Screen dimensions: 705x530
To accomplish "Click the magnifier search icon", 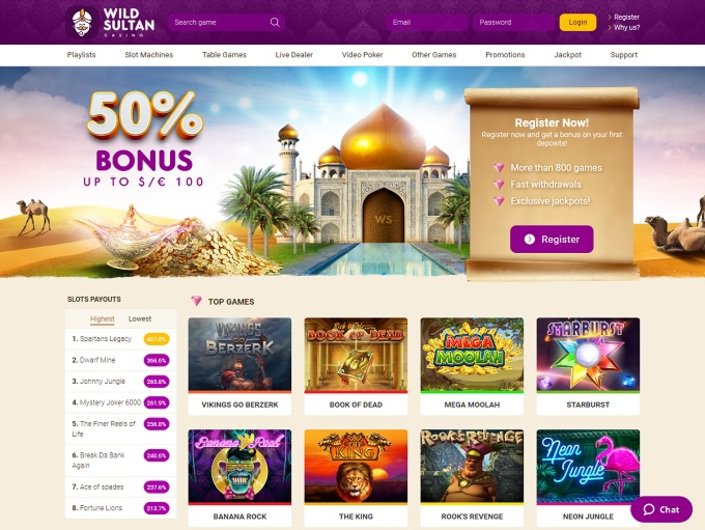I will click(275, 22).
